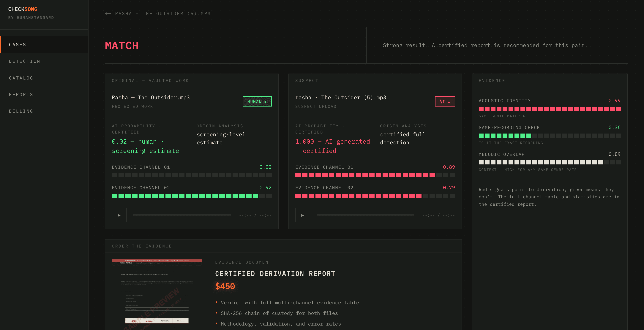The width and height of the screenshot is (644, 330).
Task: Expand the AI verdict badge
Action: (x=445, y=101)
